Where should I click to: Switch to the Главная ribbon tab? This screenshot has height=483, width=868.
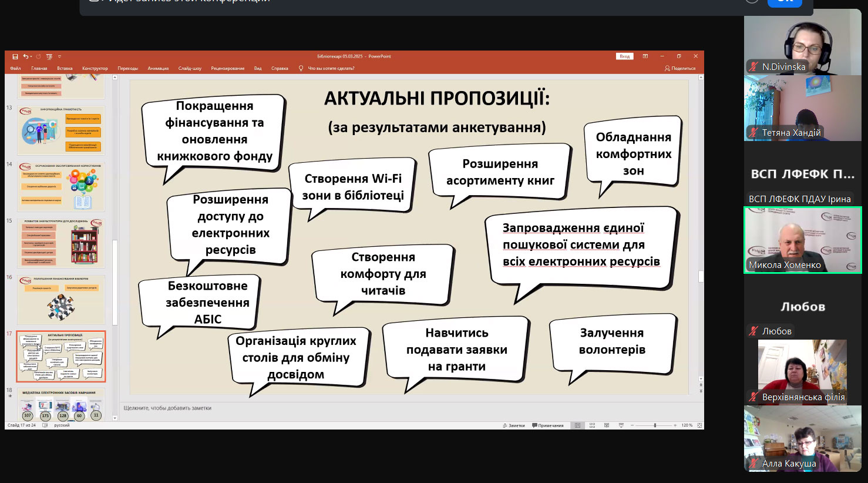[x=39, y=68]
